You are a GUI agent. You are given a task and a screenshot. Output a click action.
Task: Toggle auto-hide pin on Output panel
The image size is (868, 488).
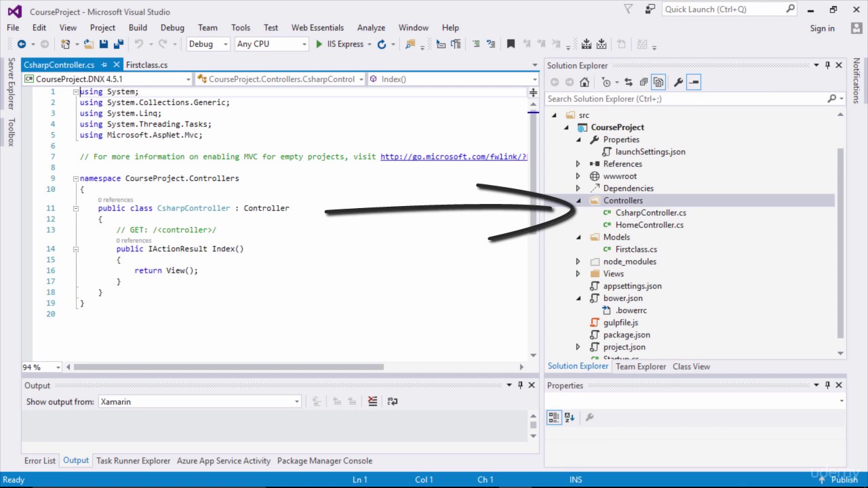(521, 385)
